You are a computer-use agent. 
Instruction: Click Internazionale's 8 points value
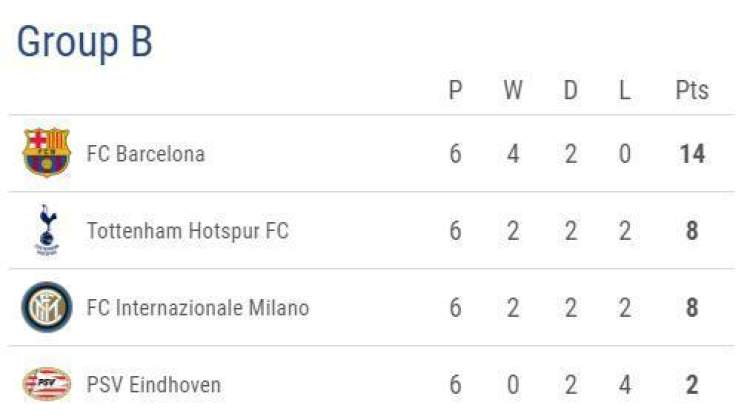[692, 308]
